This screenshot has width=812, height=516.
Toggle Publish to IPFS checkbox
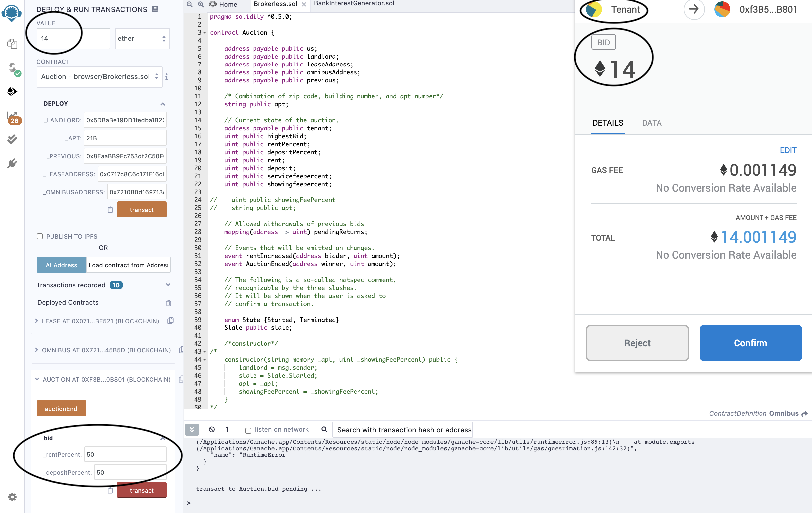(40, 236)
